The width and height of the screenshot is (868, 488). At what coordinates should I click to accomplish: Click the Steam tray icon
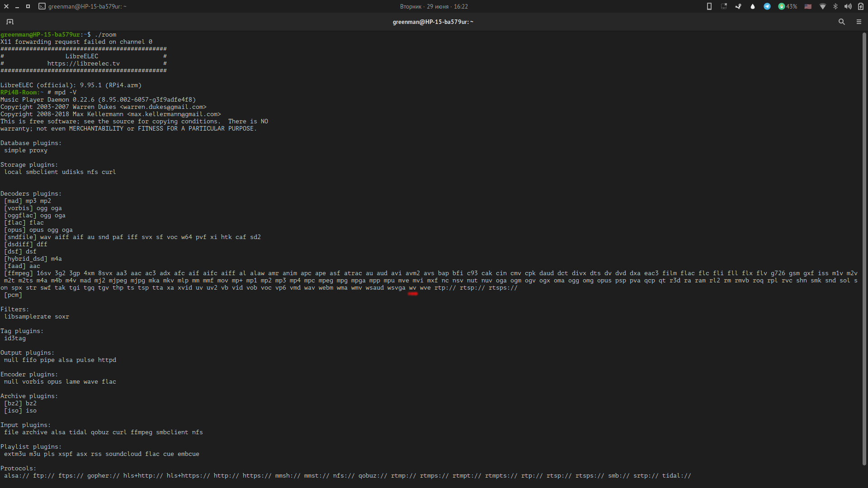(738, 6)
